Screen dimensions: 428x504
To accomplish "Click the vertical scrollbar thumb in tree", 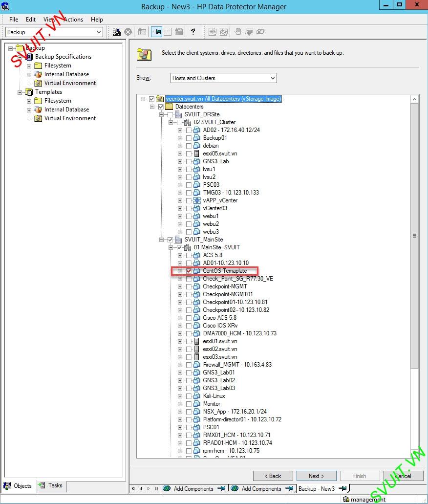I will click(414, 236).
